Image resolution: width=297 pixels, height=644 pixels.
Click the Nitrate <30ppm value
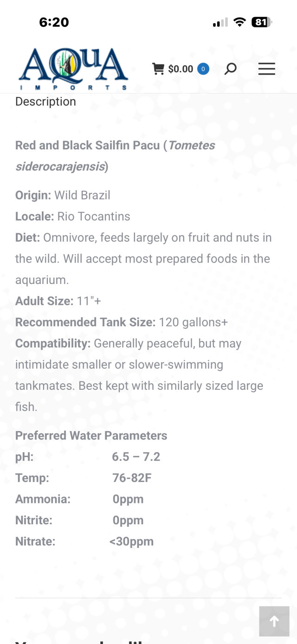131,541
